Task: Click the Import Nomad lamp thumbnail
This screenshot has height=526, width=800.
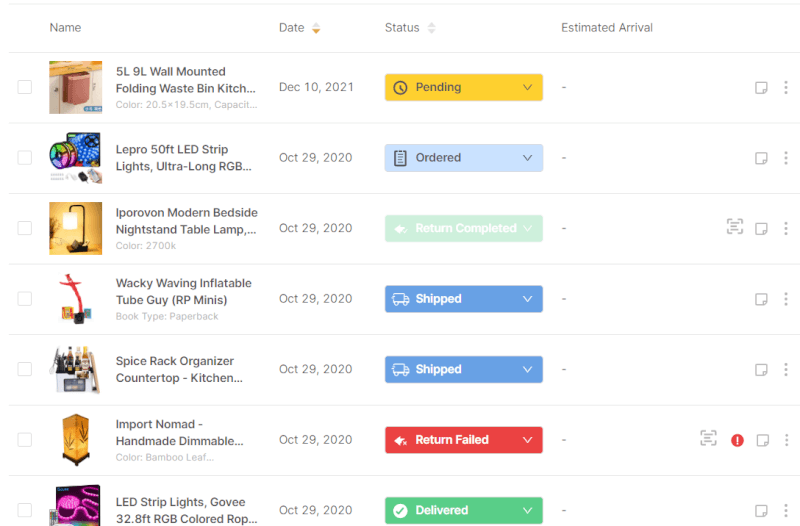Action: coord(76,440)
